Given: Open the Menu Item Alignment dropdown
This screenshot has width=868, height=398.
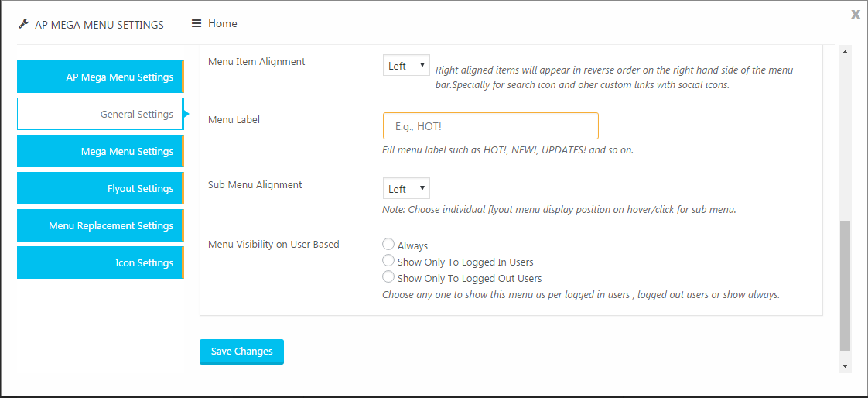Looking at the screenshot, I should point(406,65).
